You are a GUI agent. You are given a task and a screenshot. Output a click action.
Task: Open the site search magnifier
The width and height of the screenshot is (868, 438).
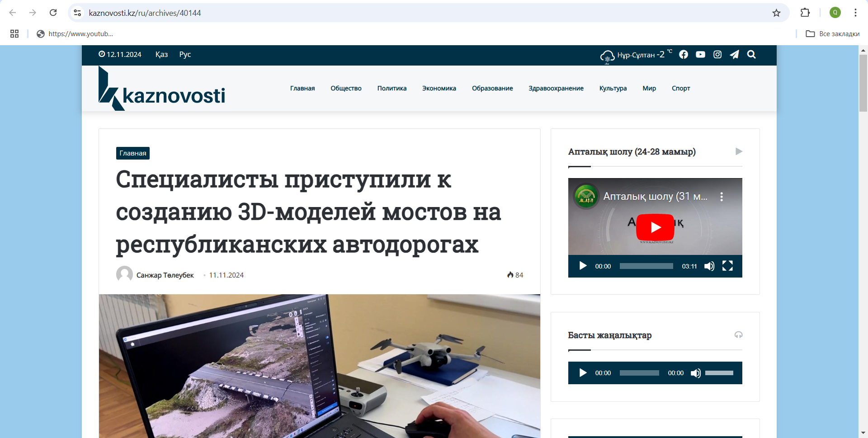[751, 54]
